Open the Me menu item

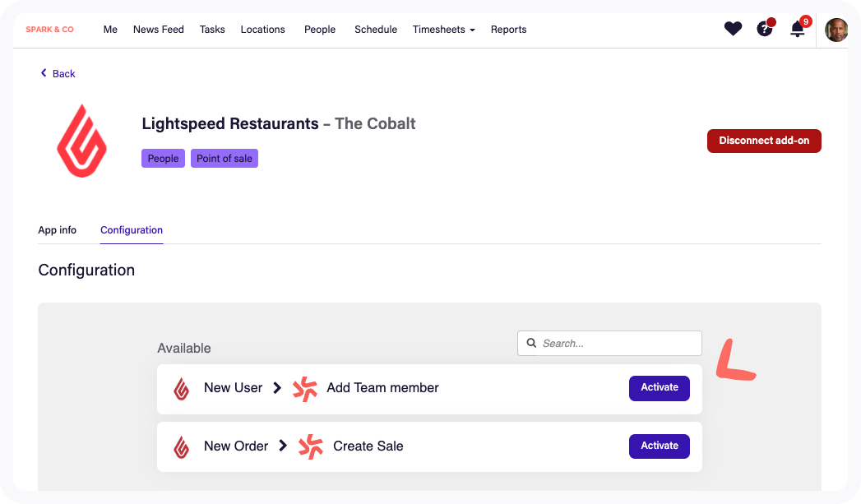(110, 30)
